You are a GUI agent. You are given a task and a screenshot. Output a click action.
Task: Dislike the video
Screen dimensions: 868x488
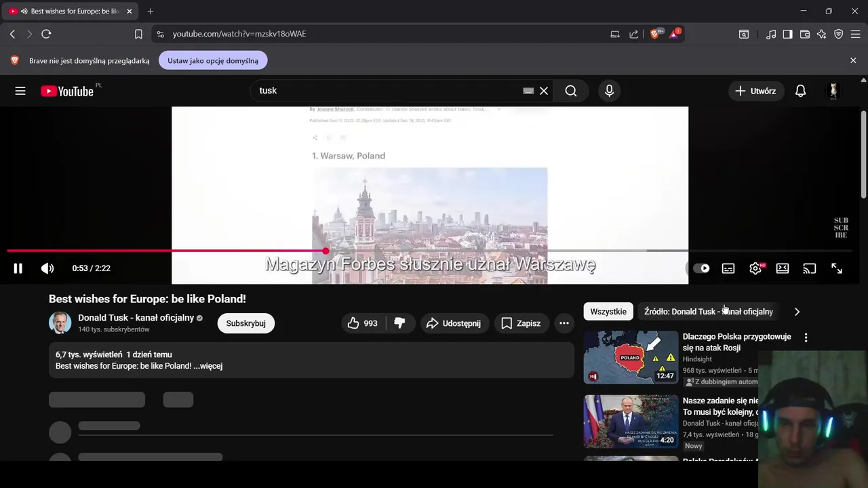point(399,323)
